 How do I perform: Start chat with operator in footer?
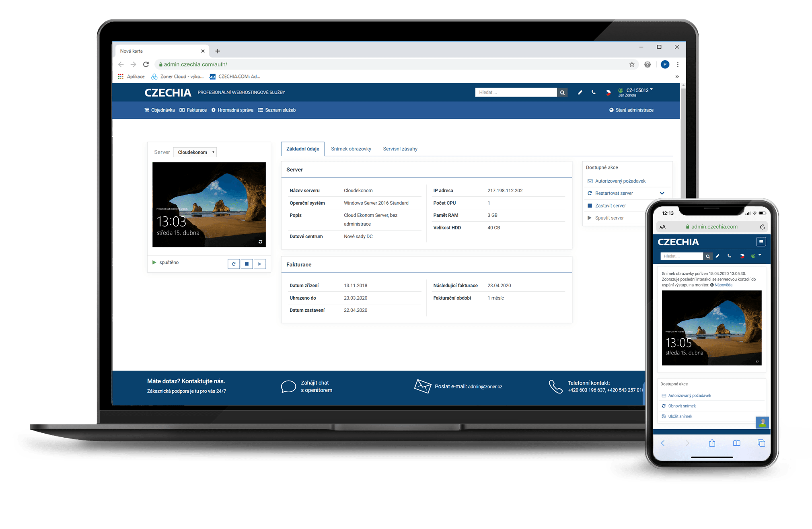(306, 387)
